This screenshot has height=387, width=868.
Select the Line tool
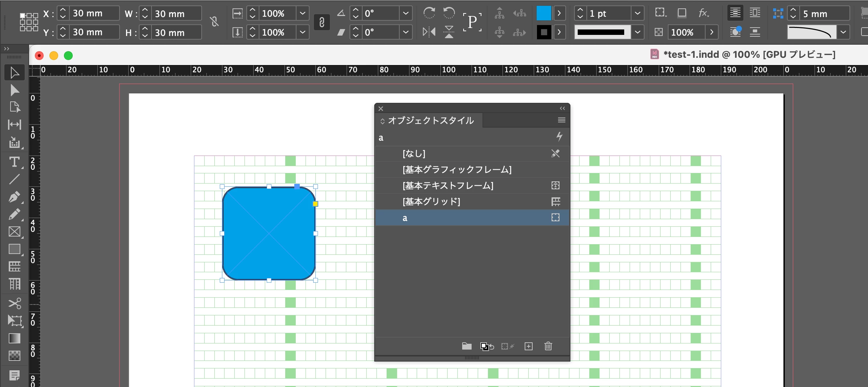(x=15, y=179)
